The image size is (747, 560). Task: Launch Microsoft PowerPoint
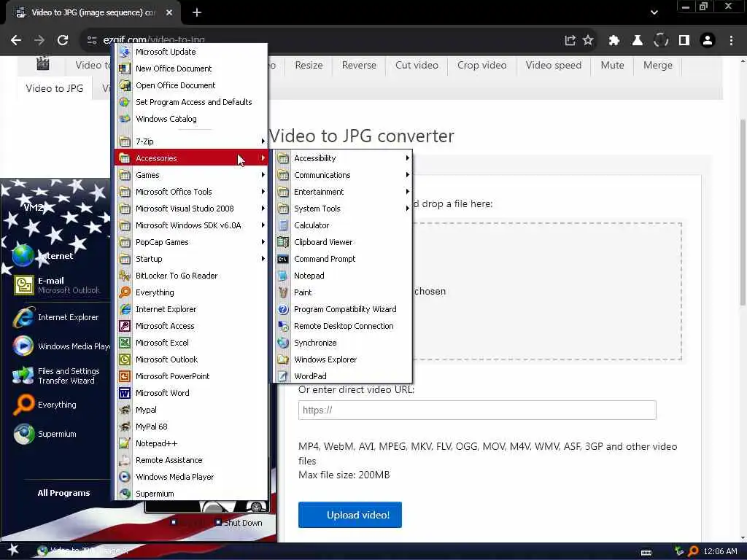pos(191,376)
